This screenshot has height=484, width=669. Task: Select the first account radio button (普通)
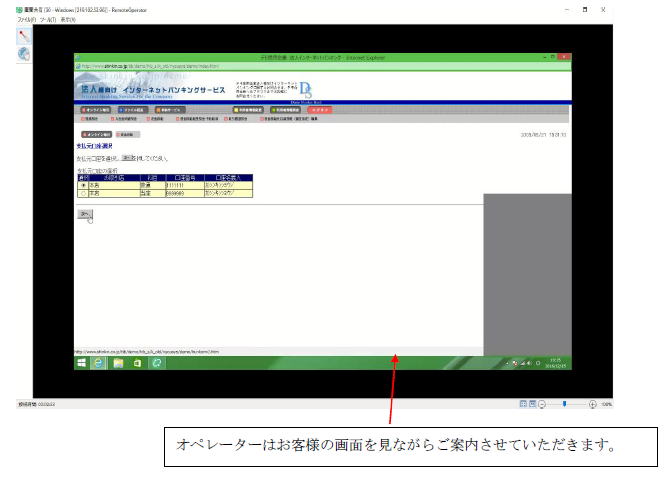(82, 186)
